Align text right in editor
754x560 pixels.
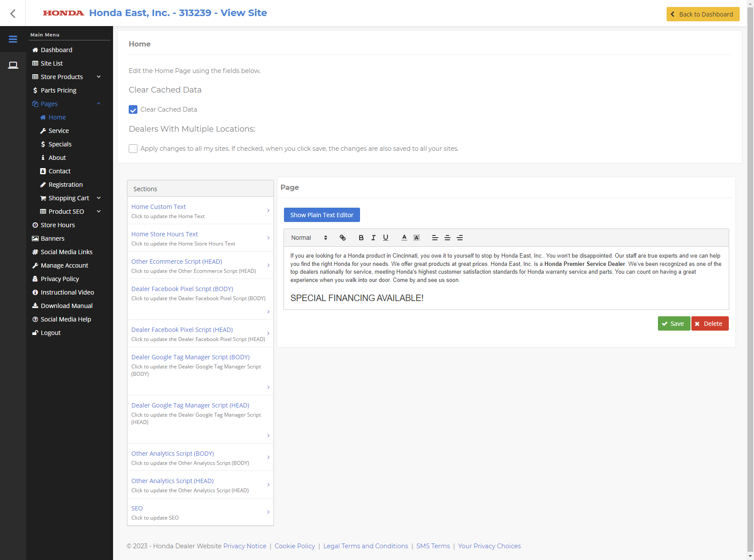click(460, 238)
